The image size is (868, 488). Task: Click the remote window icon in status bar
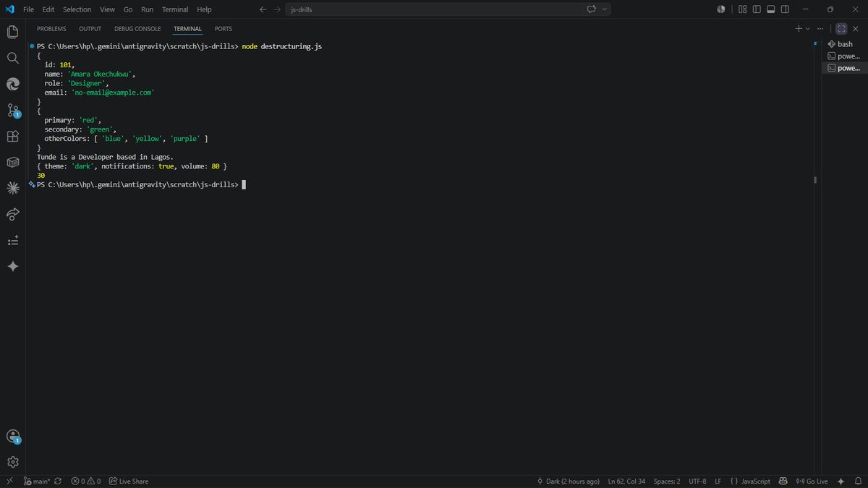[9, 481]
